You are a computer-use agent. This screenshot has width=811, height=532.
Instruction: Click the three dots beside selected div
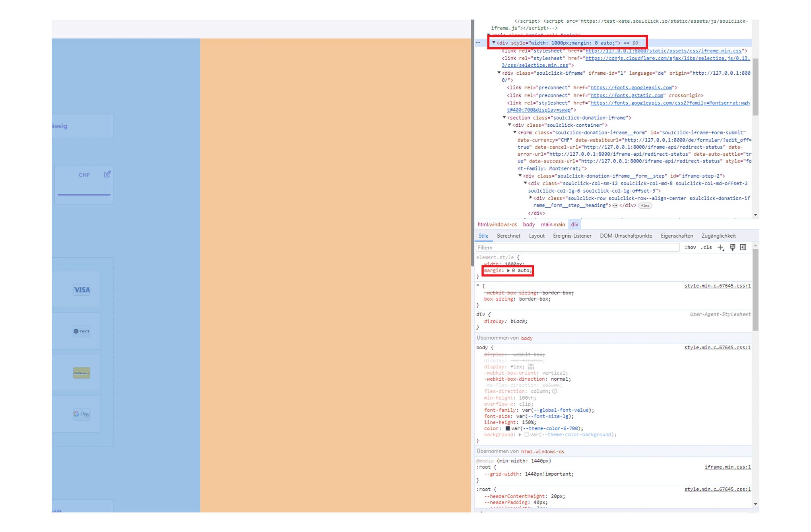pos(478,43)
